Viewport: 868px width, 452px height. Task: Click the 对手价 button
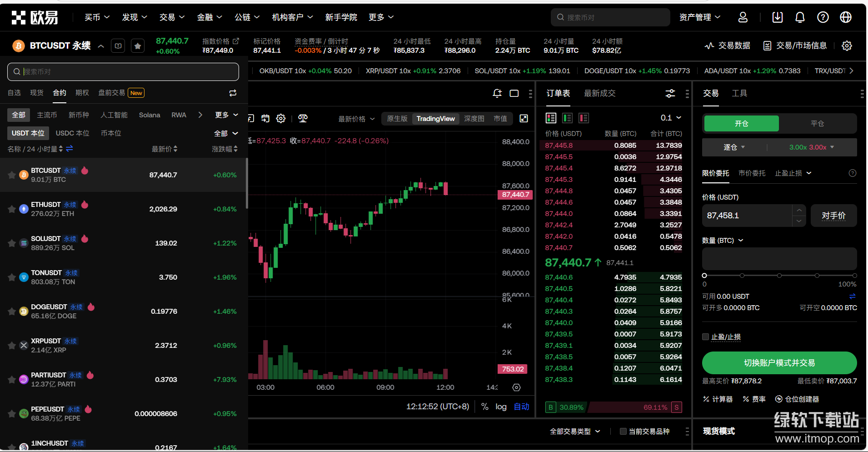(x=833, y=216)
